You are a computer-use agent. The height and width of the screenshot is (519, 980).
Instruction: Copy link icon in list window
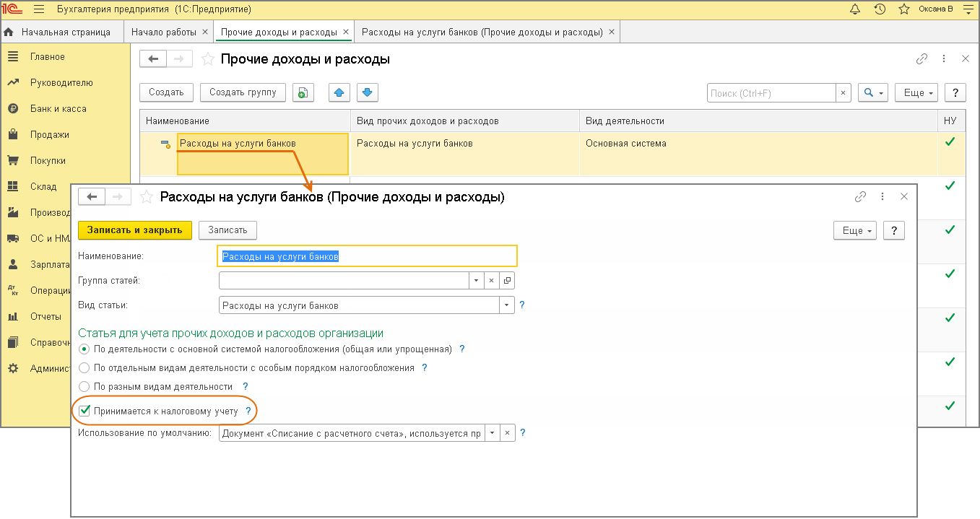pos(922,59)
